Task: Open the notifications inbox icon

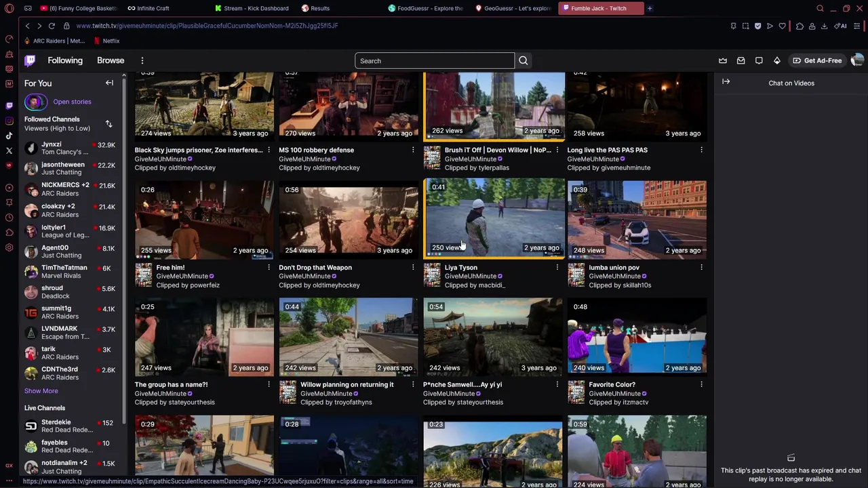Action: point(741,61)
